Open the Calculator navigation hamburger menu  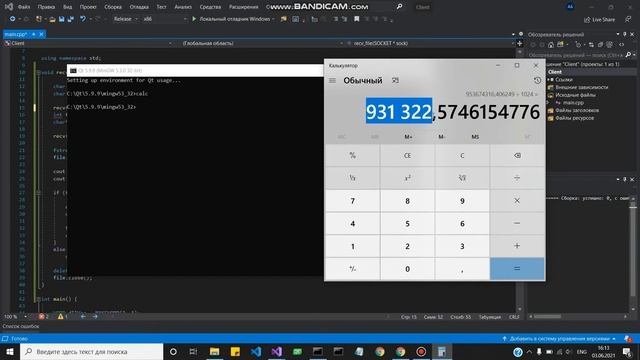[332, 80]
